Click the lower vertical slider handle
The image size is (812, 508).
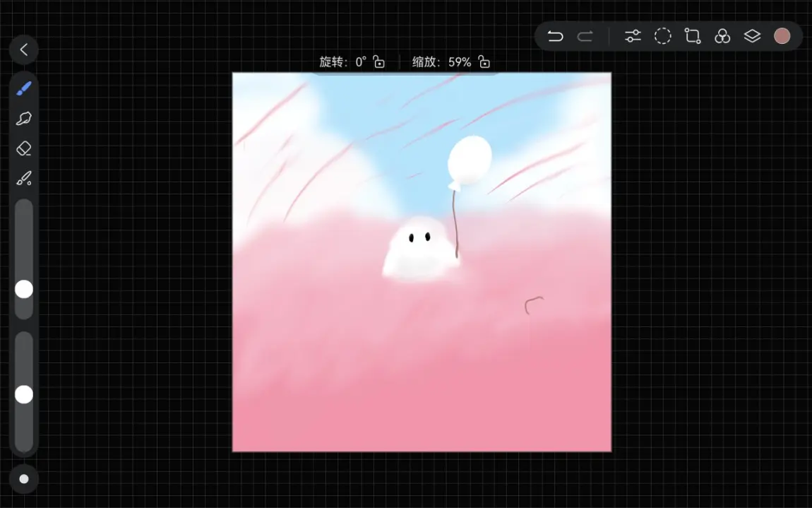coord(24,394)
